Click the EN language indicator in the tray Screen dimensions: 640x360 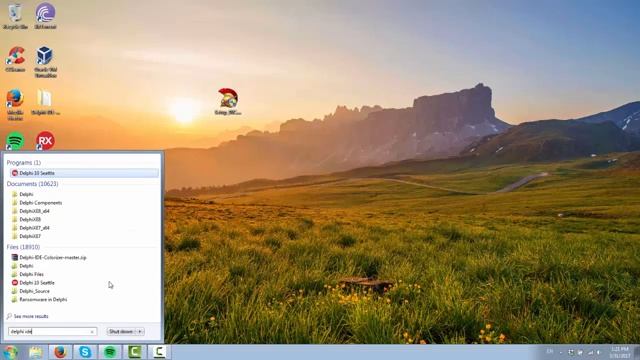click(x=550, y=351)
